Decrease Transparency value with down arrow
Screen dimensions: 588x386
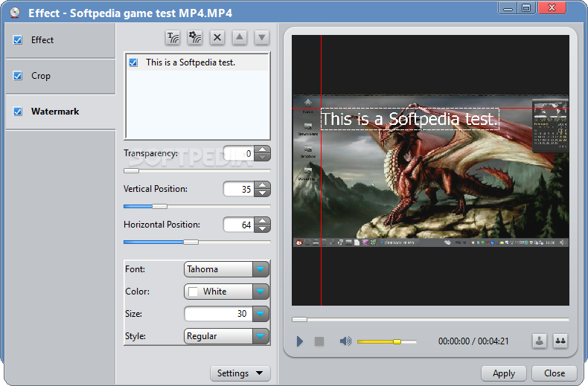(262, 158)
